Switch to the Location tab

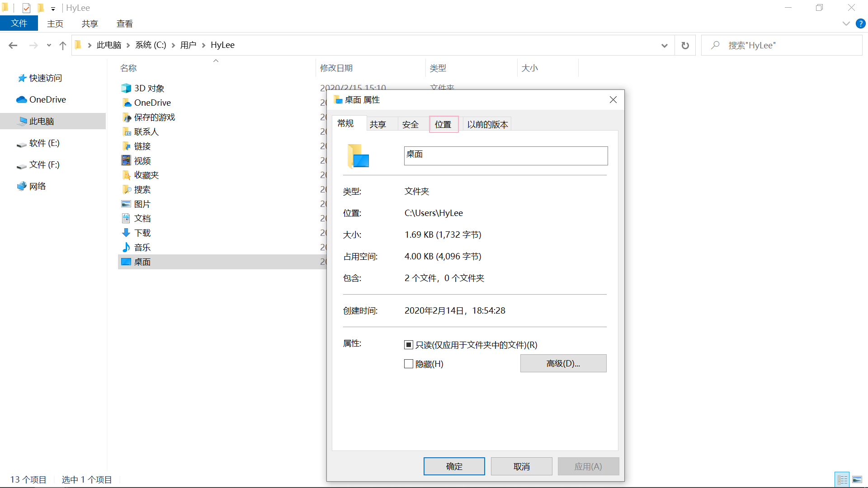point(443,124)
